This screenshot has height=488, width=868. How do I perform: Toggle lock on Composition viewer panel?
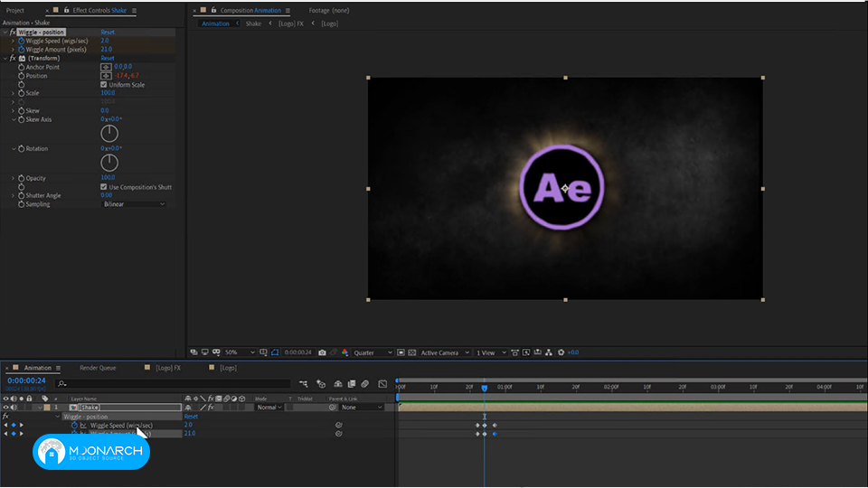click(x=213, y=10)
